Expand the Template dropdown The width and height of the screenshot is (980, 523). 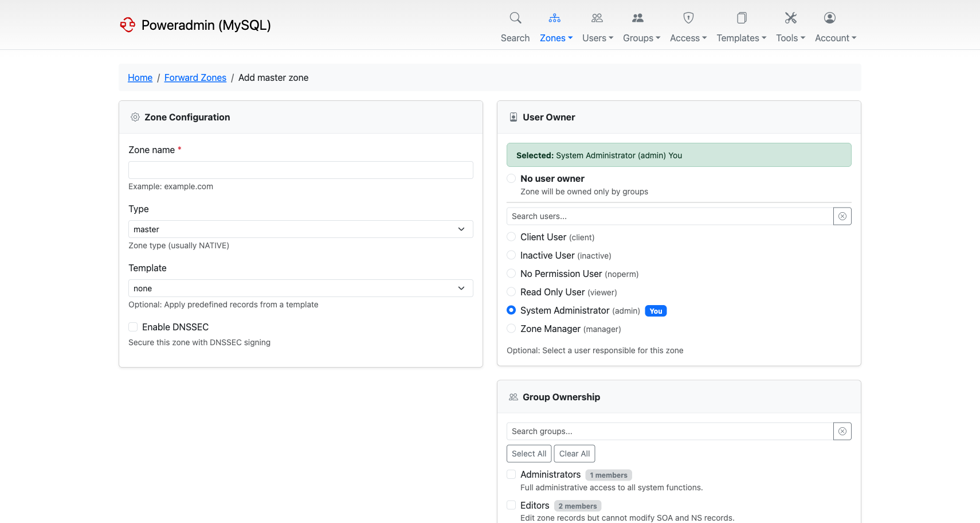coord(300,288)
